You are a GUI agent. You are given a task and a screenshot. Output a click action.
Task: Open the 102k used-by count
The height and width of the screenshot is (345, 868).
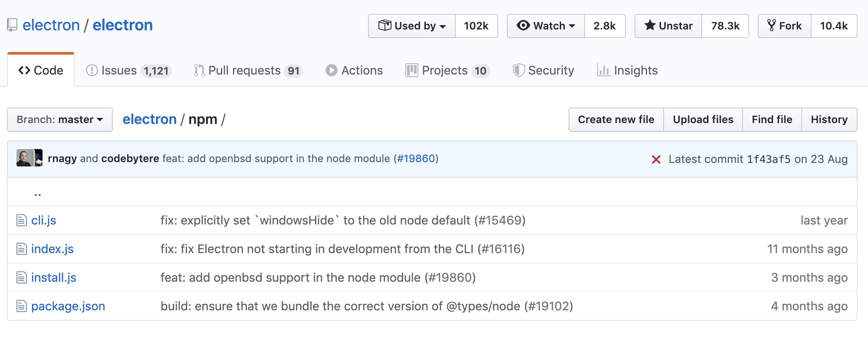tap(476, 26)
